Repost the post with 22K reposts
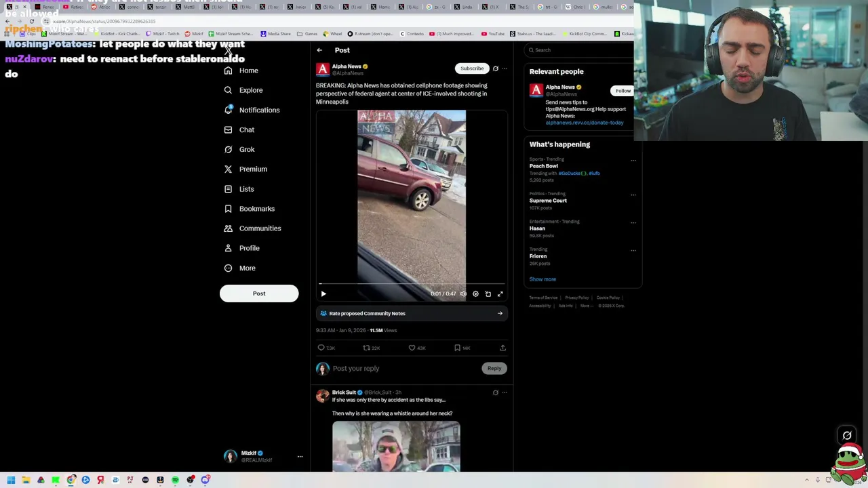Viewport: 868px width, 488px height. (x=371, y=348)
